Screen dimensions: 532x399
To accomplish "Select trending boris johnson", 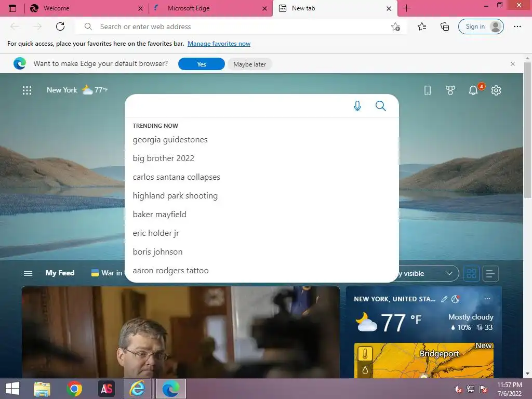I will point(157,252).
